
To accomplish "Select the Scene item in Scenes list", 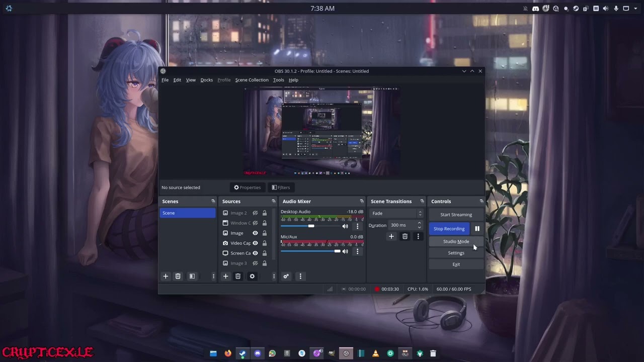I will tap(188, 213).
